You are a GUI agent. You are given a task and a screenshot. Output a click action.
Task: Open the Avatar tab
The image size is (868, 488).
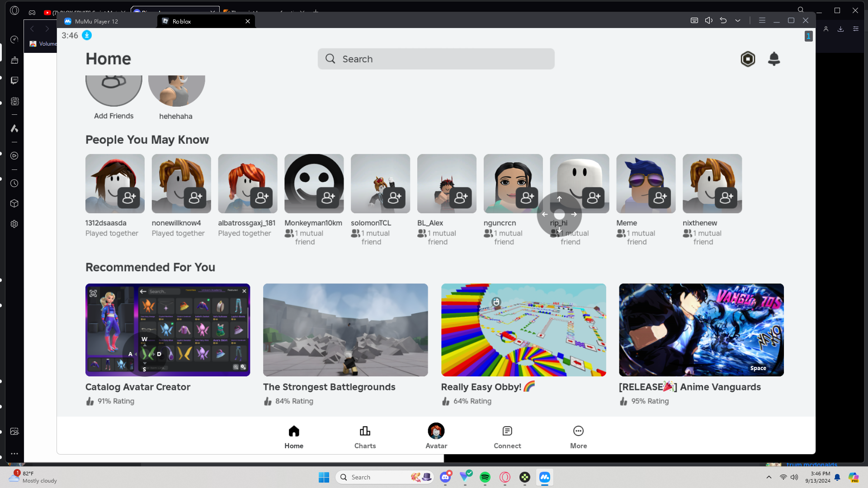tap(436, 437)
